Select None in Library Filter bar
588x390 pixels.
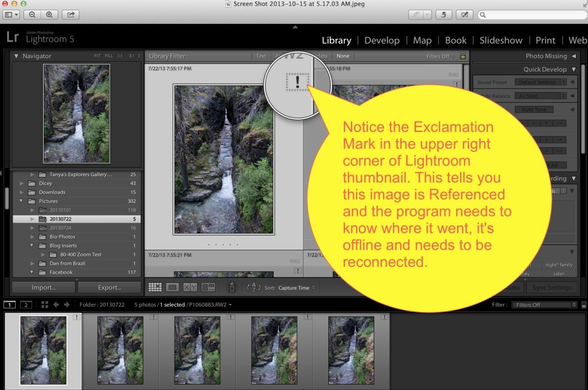pos(343,56)
